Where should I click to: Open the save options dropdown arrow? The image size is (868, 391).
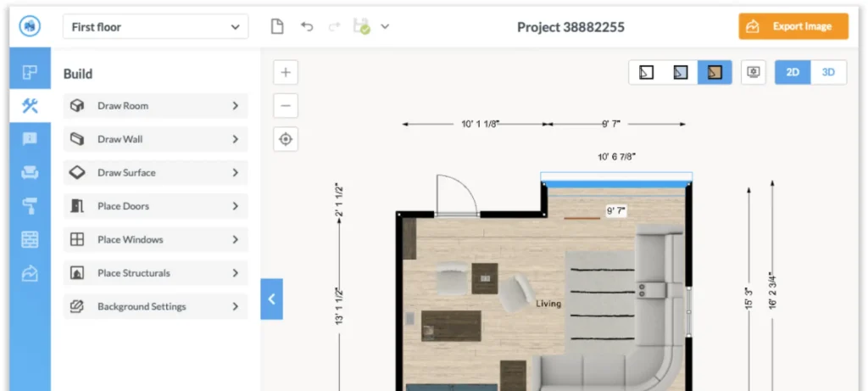click(386, 26)
